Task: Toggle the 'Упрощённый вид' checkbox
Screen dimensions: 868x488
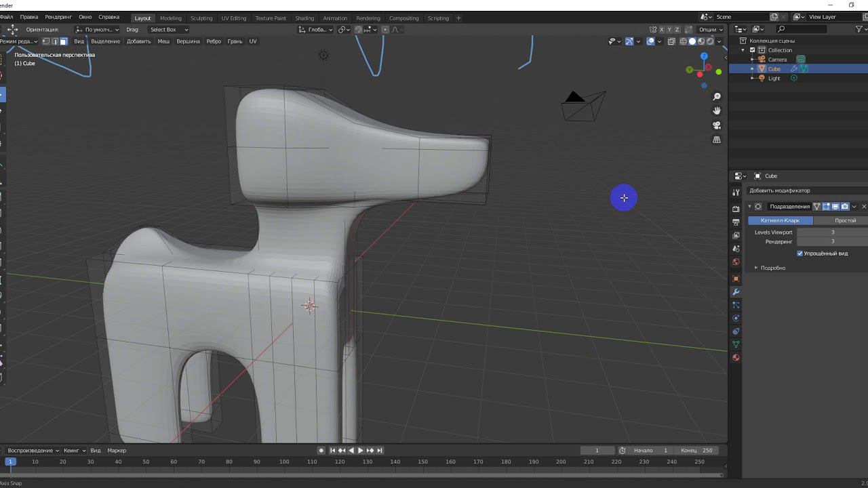Action: coord(800,253)
